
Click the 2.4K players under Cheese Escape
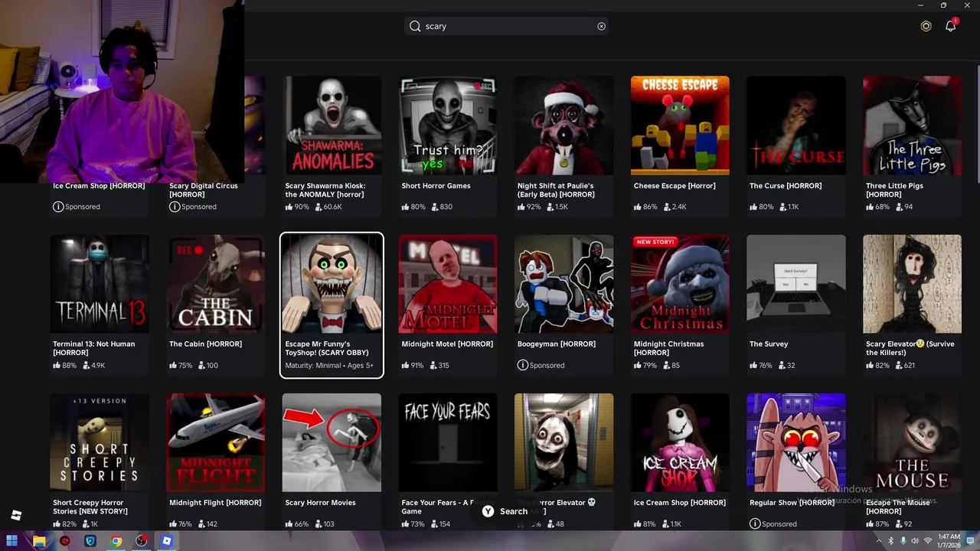point(675,207)
